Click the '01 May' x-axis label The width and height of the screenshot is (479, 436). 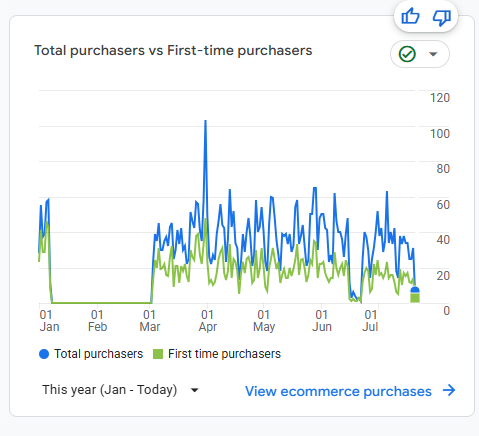(264, 321)
